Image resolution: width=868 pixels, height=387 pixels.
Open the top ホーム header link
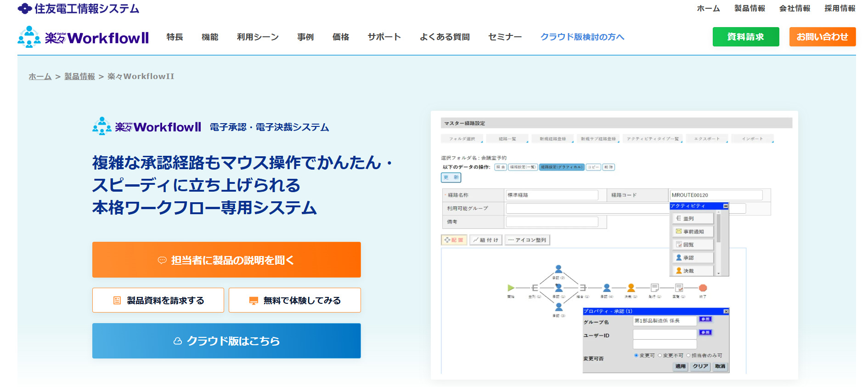708,8
